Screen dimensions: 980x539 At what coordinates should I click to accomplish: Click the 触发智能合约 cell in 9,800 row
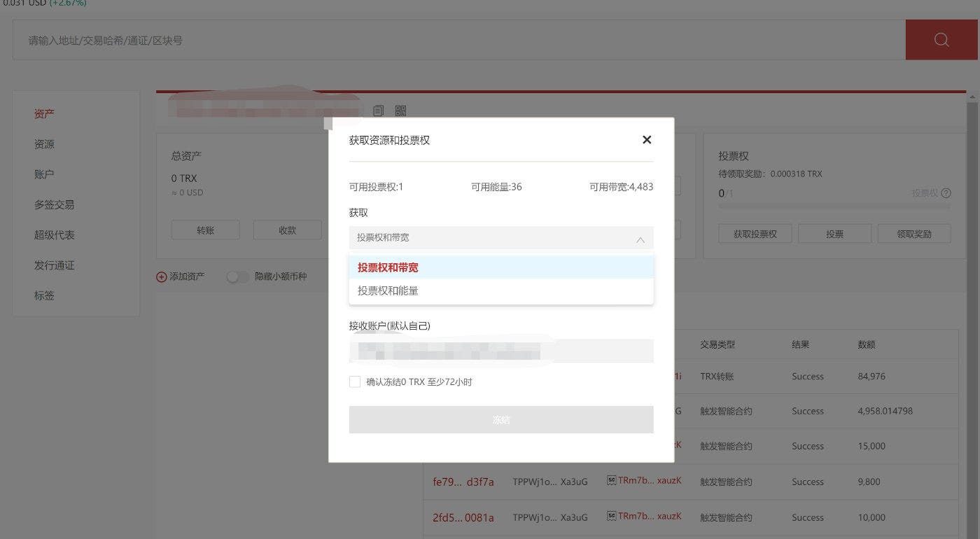pos(726,482)
